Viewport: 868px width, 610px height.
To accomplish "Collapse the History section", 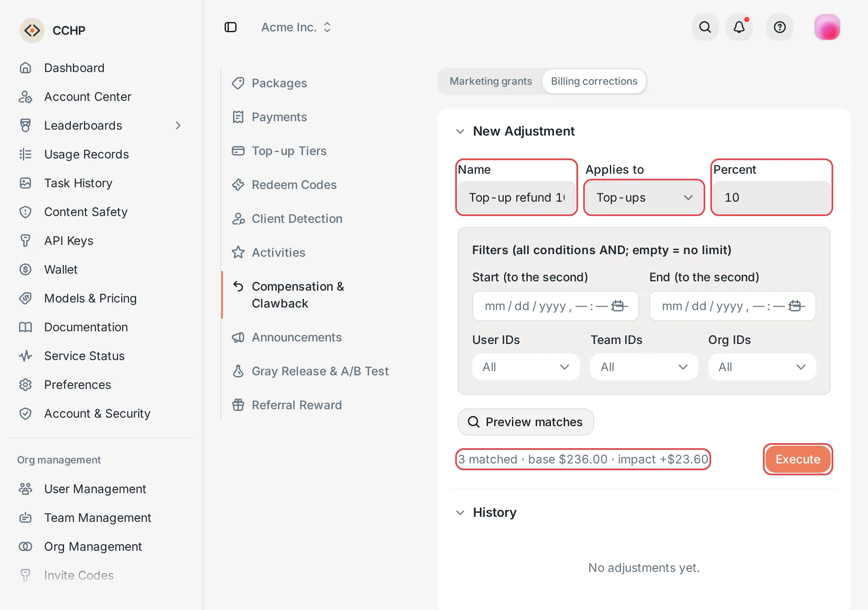I will pos(460,513).
